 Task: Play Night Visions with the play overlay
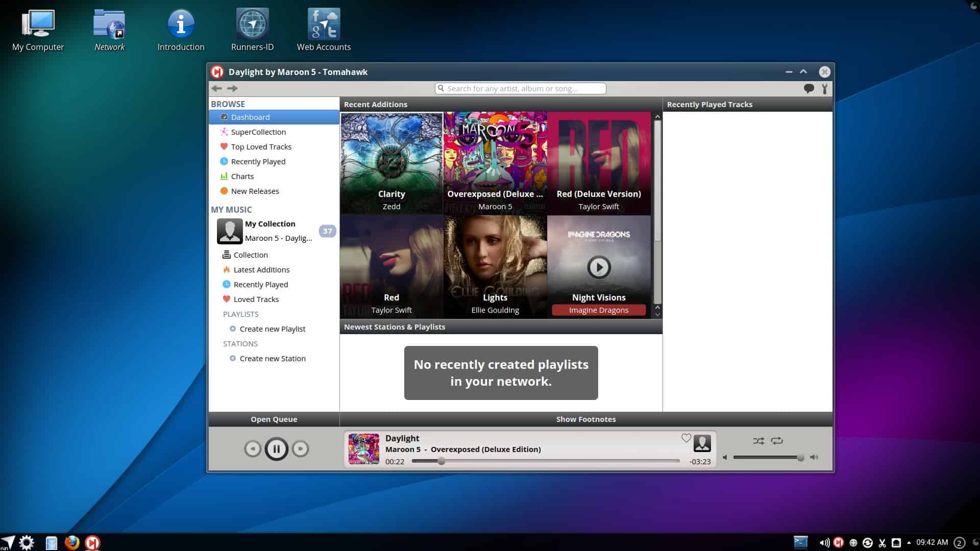click(599, 267)
